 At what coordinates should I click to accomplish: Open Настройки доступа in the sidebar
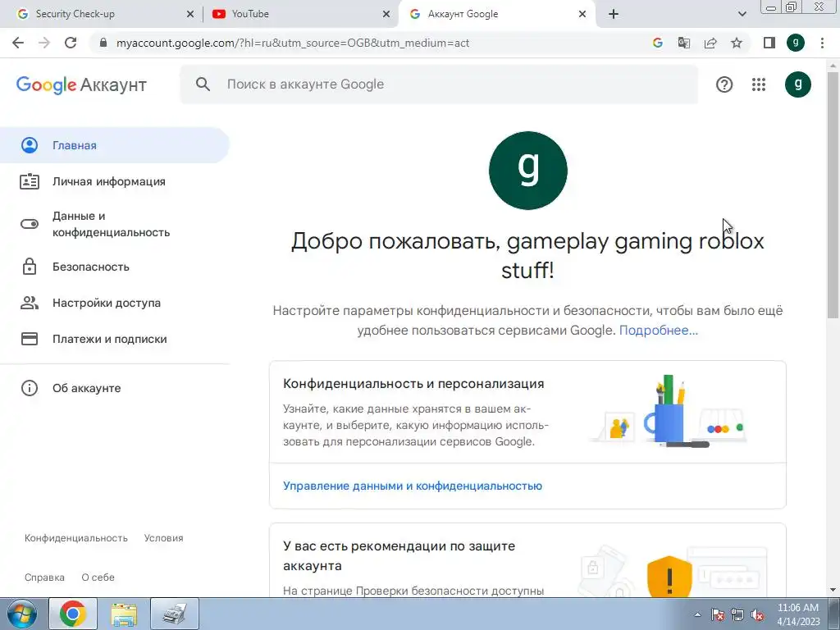115,303
